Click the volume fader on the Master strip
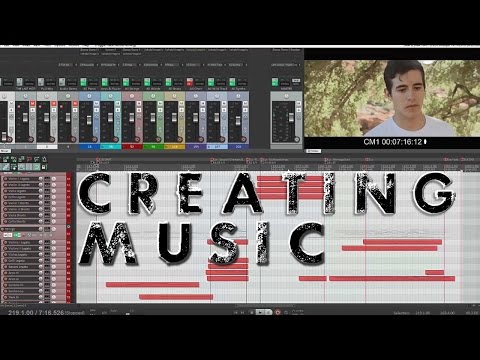Image resolution: width=480 pixels, height=360 pixels. tap(291, 117)
